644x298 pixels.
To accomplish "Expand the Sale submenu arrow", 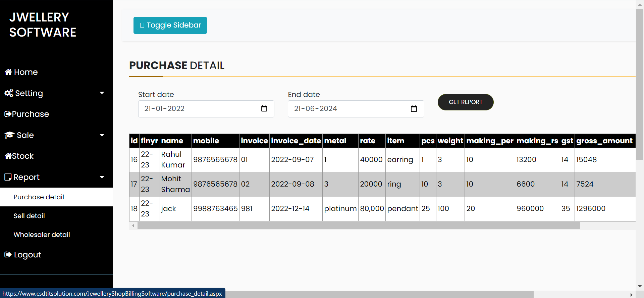I will point(102,135).
